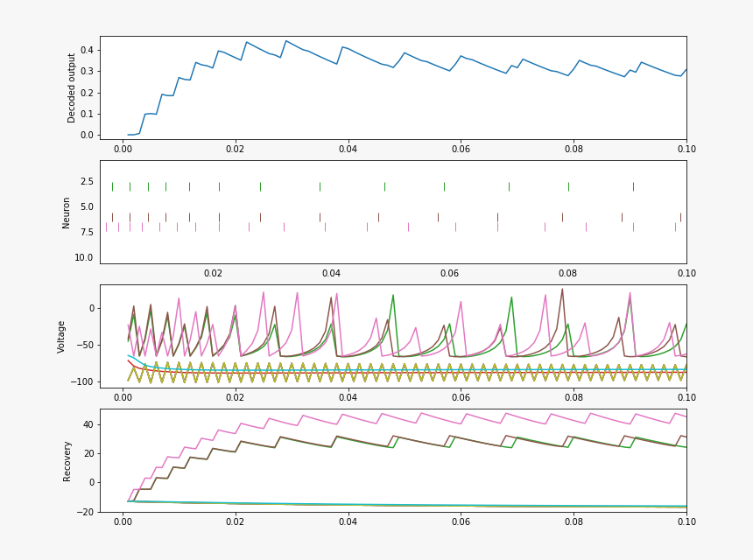Select x-tick 0.06 under the Neuron raster plot
The image size is (753, 560).
point(449,274)
